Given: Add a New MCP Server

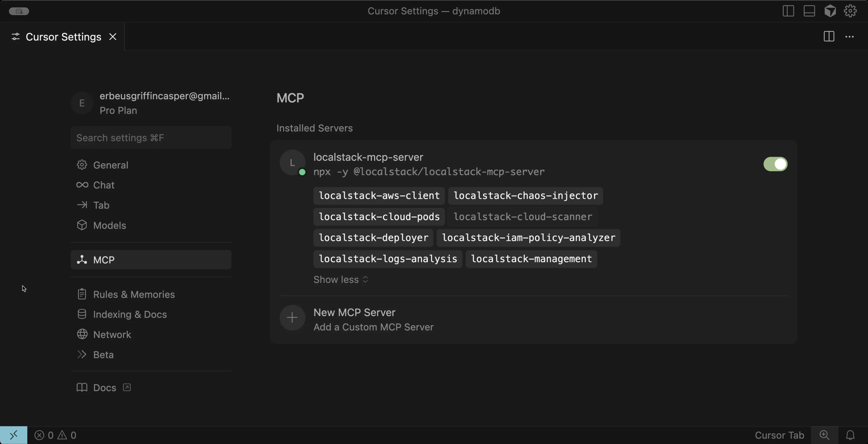Looking at the screenshot, I should click(x=354, y=312).
